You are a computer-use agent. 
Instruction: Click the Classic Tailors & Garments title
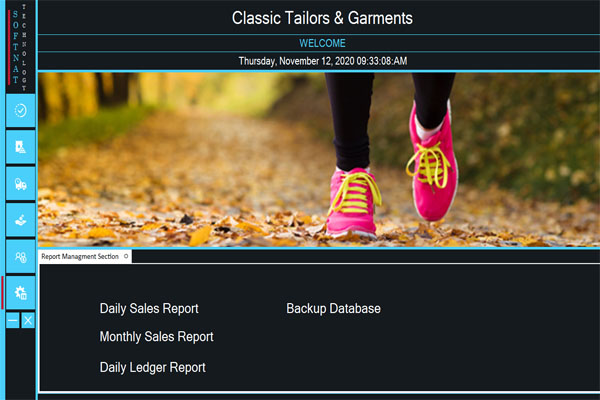click(x=322, y=18)
